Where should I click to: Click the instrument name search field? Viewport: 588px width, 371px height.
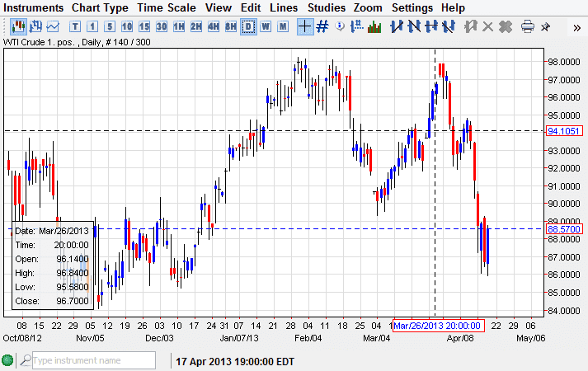pos(93,360)
